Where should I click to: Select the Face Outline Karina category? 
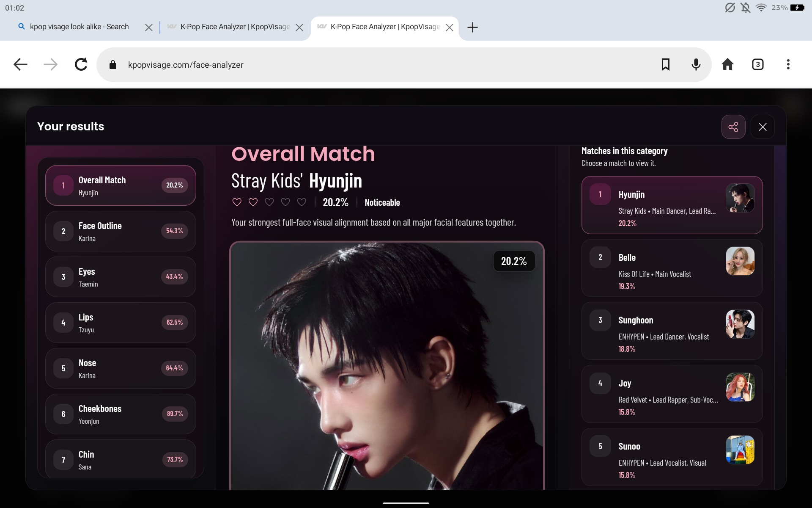(x=121, y=231)
